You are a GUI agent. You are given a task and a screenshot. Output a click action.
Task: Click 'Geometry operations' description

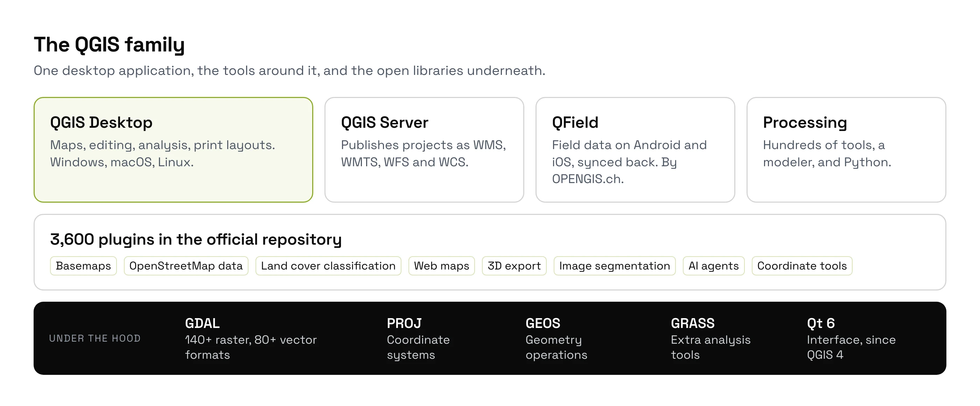[556, 347]
